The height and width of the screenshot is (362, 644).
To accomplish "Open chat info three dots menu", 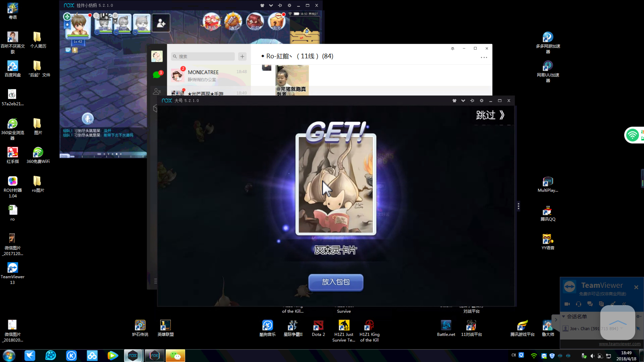I will tap(484, 57).
